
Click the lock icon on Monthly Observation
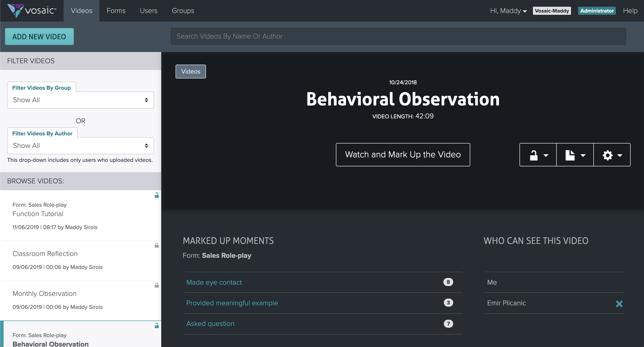coord(157,285)
